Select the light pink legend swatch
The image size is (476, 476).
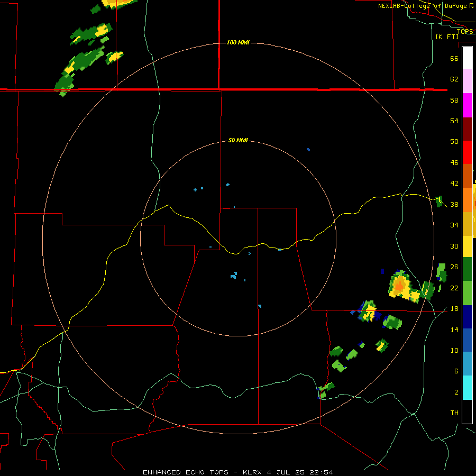(x=467, y=81)
